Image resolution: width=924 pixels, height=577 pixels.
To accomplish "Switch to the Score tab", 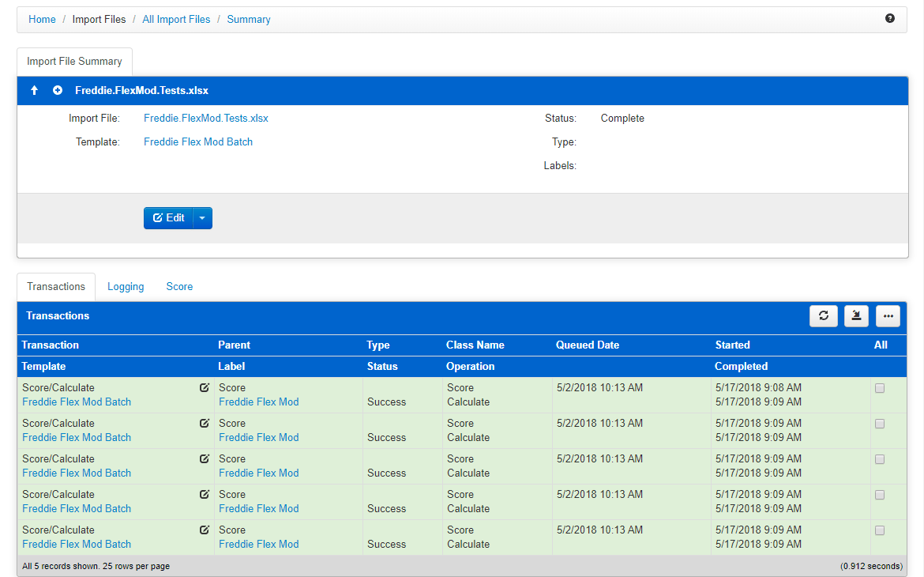I will pos(179,287).
